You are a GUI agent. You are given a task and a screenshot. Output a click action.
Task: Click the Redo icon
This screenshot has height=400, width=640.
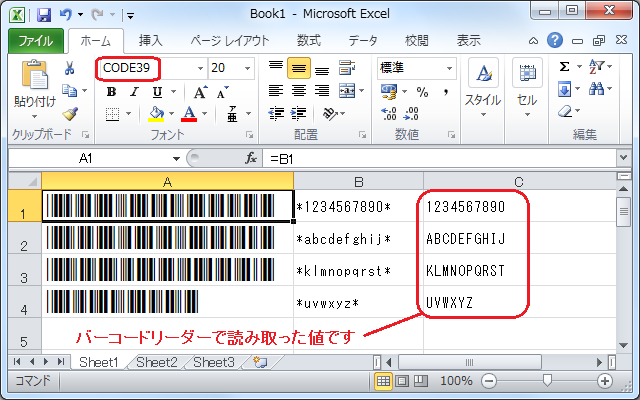[x=98, y=15]
